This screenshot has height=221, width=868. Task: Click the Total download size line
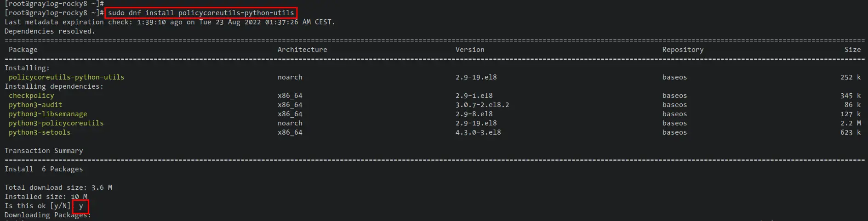click(58, 187)
